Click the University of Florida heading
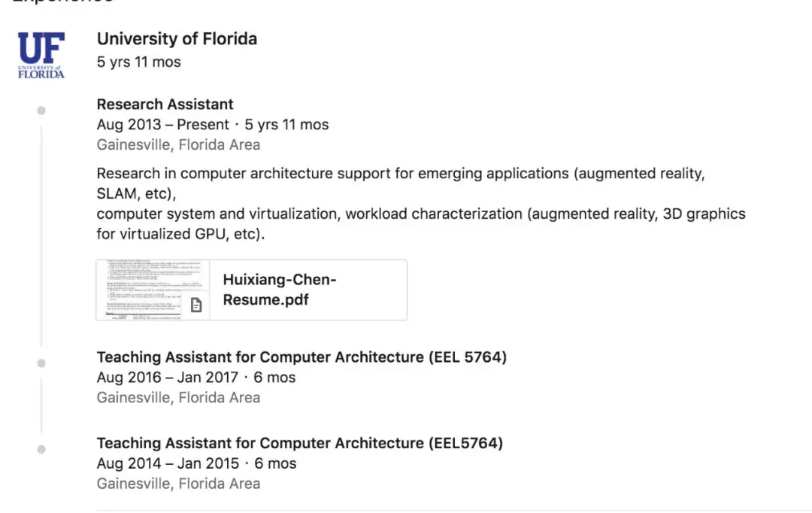Image resolution: width=812 pixels, height=513 pixels. coord(177,39)
